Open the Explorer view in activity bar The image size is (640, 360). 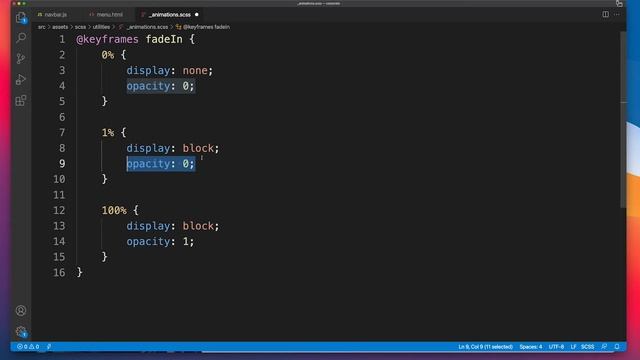(x=21, y=18)
